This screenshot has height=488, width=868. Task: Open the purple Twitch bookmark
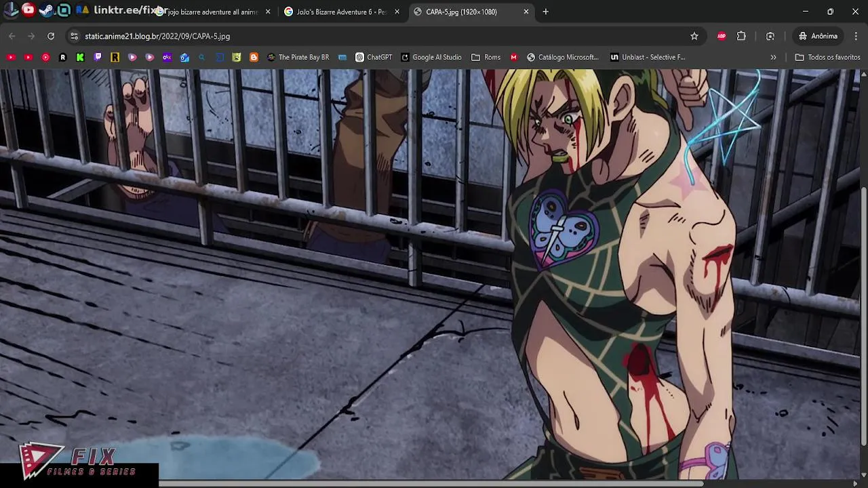98,58
